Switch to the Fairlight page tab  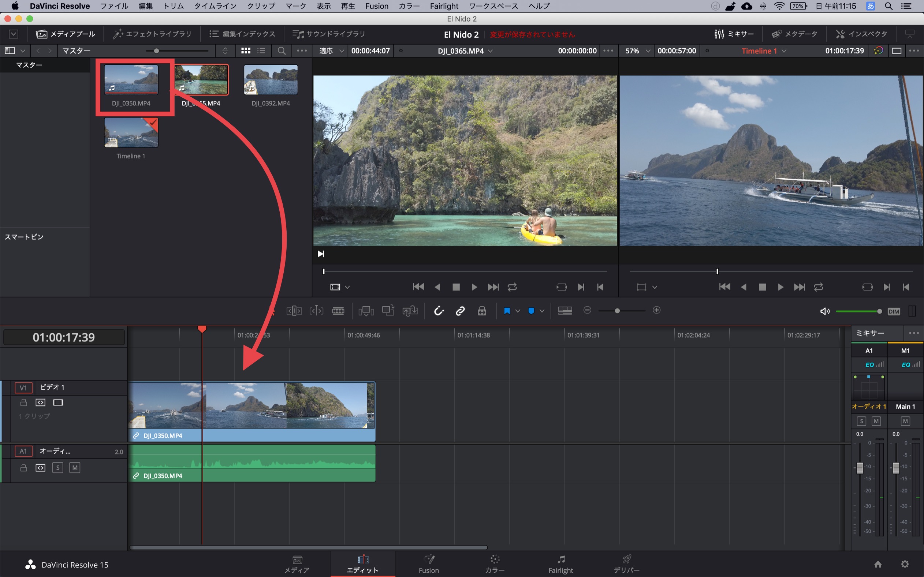pyautogui.click(x=560, y=564)
